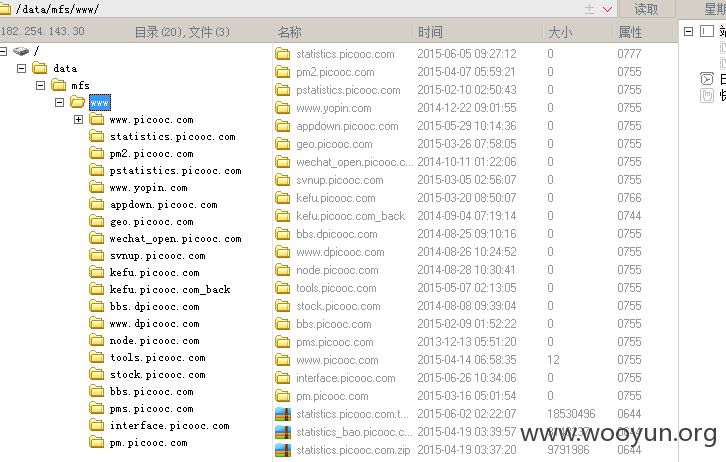Expand the www.picooc.com tree folder
The width and height of the screenshot is (726, 462).
coord(78,119)
